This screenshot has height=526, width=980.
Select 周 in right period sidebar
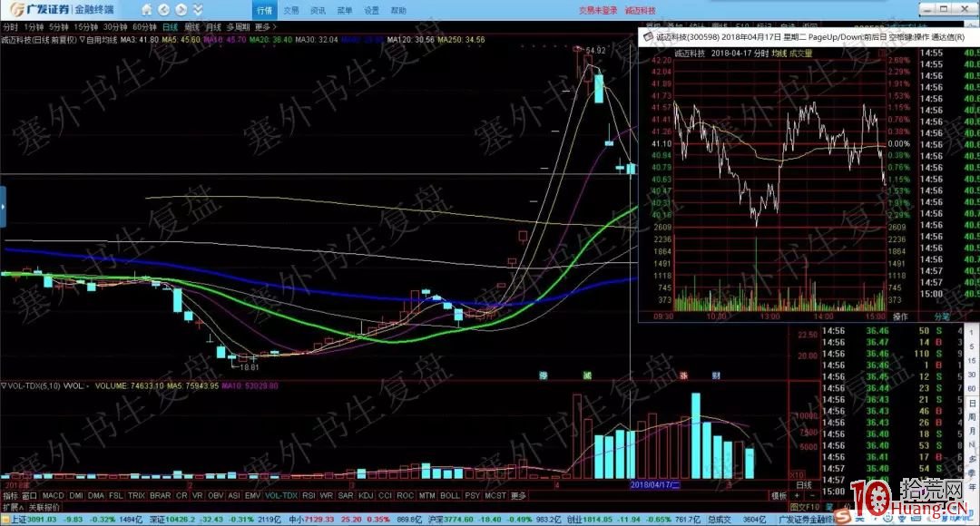coord(971,417)
